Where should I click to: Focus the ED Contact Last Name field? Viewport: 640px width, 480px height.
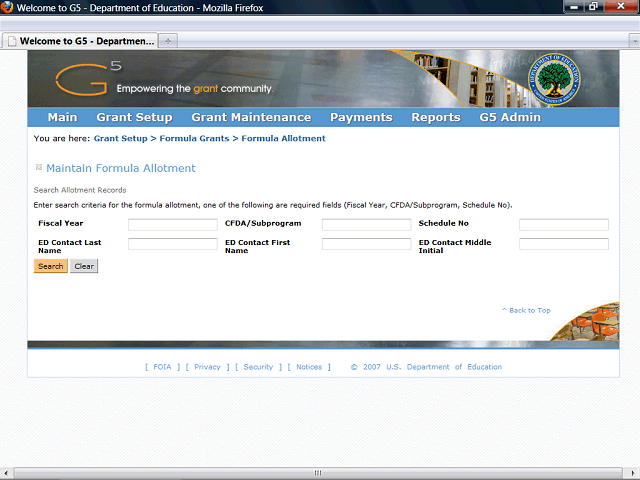(x=173, y=244)
